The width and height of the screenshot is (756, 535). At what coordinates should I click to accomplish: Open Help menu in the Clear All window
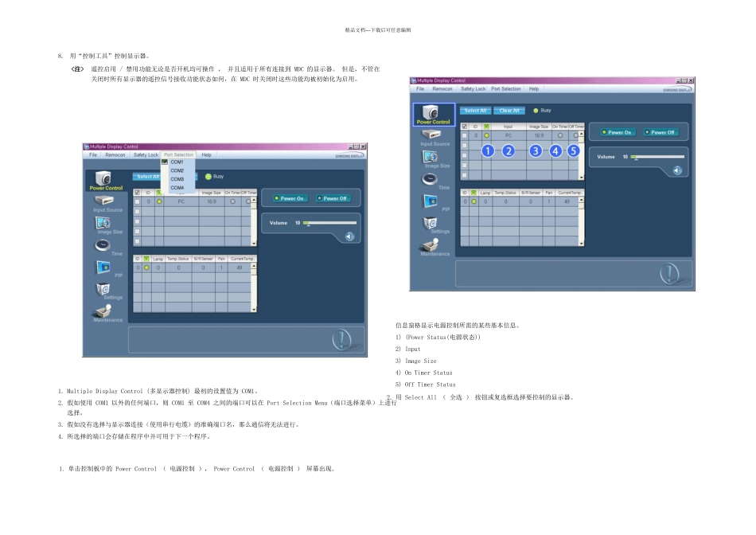pyautogui.click(x=534, y=88)
